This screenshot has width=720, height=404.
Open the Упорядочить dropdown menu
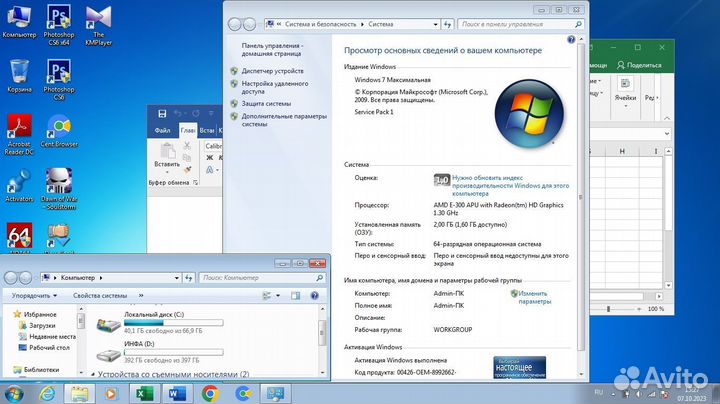pyautogui.click(x=34, y=296)
